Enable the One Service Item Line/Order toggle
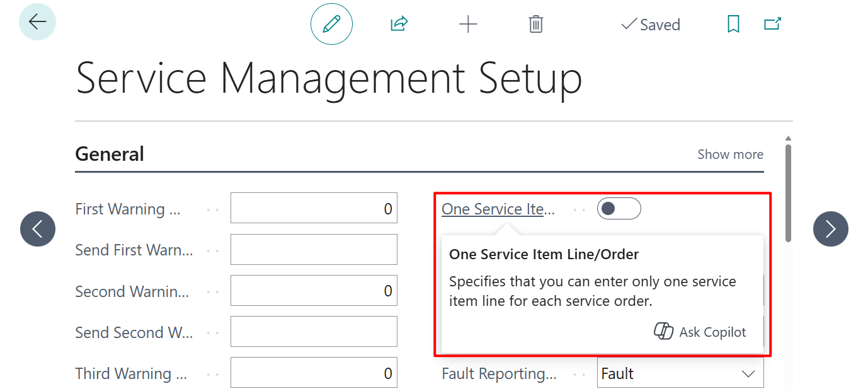 (619, 208)
